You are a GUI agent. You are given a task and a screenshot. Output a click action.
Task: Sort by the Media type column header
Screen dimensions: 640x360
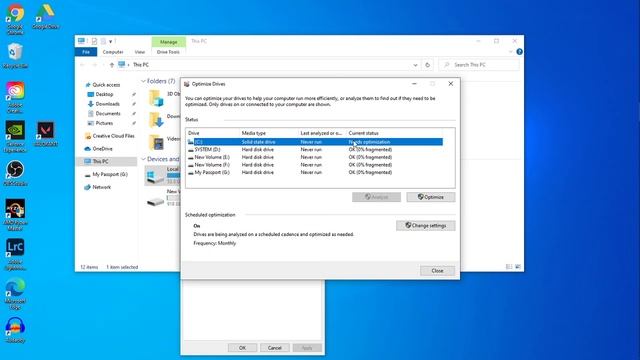coord(269,133)
